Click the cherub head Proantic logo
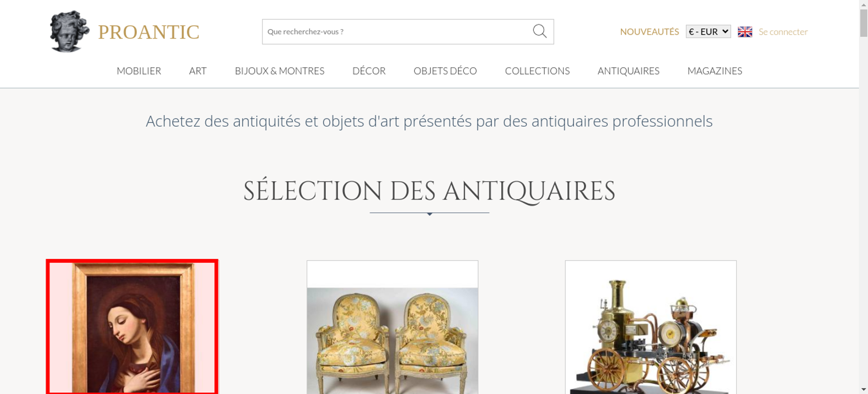Viewport: 868px width, 394px height. coord(69,31)
